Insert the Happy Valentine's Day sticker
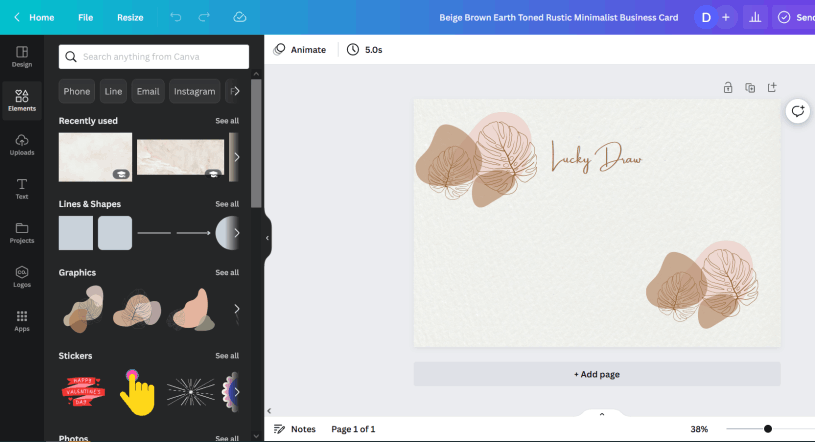The image size is (815, 442). pos(83,392)
